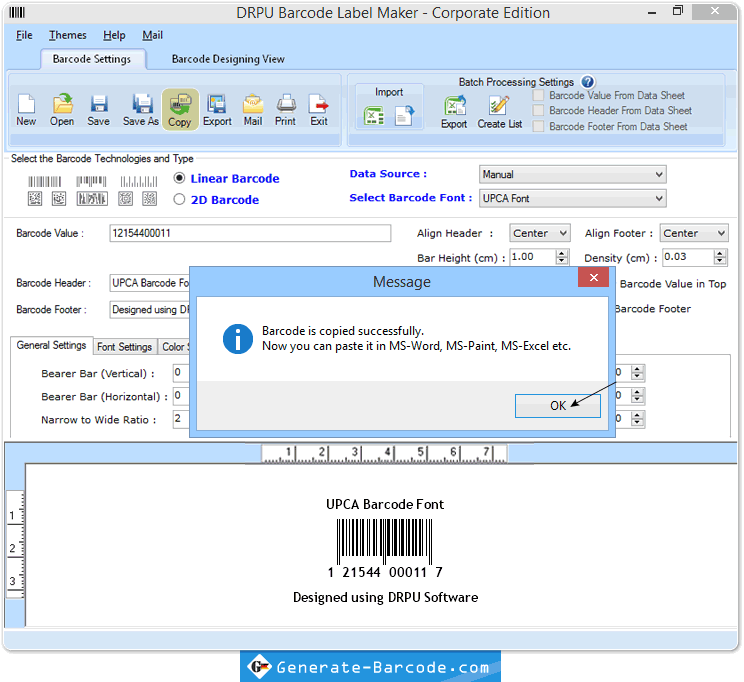Open the Mail menu
Screen dimensions: 744x682
[152, 35]
